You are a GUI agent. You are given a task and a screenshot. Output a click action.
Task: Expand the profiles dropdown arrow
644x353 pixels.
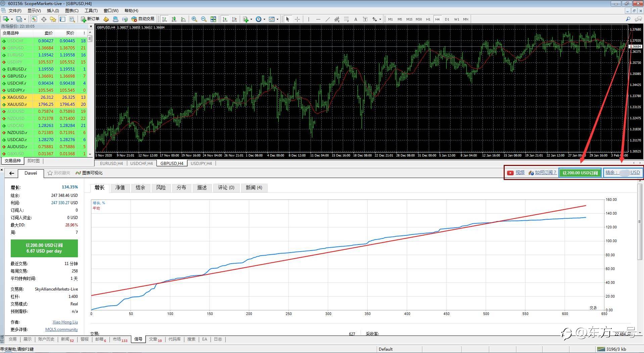point(25,19)
